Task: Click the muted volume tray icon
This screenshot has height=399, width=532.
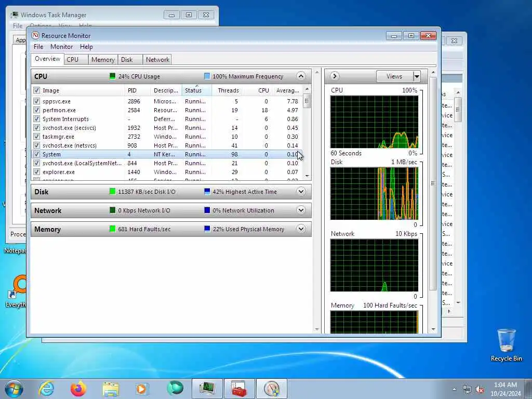Action: tap(480, 389)
